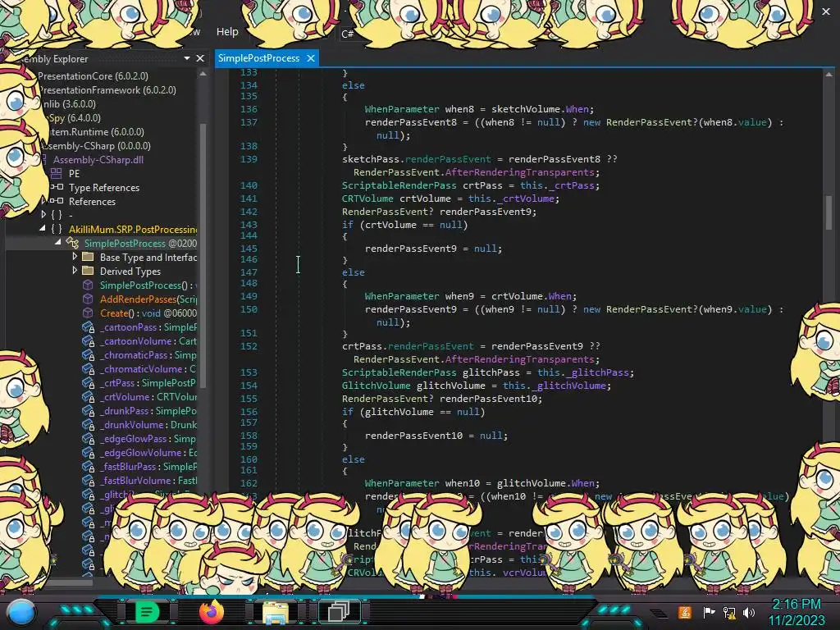Expand Base Type and Interfaces folder

tap(75, 257)
